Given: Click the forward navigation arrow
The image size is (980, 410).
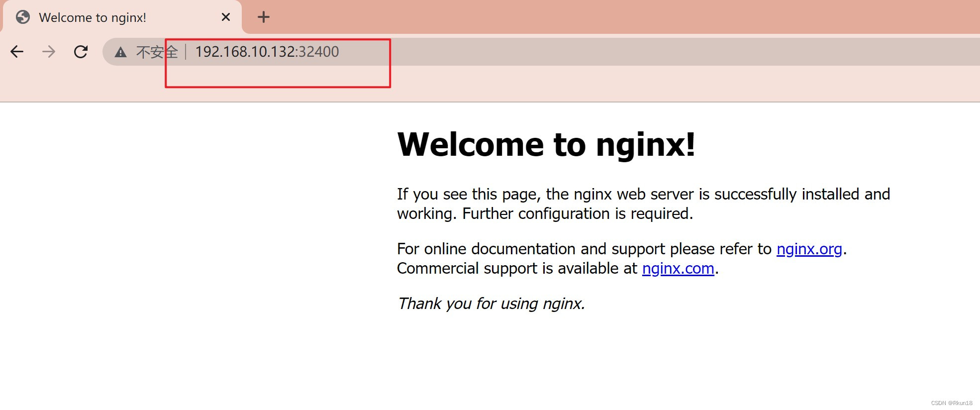Looking at the screenshot, I should tap(49, 52).
